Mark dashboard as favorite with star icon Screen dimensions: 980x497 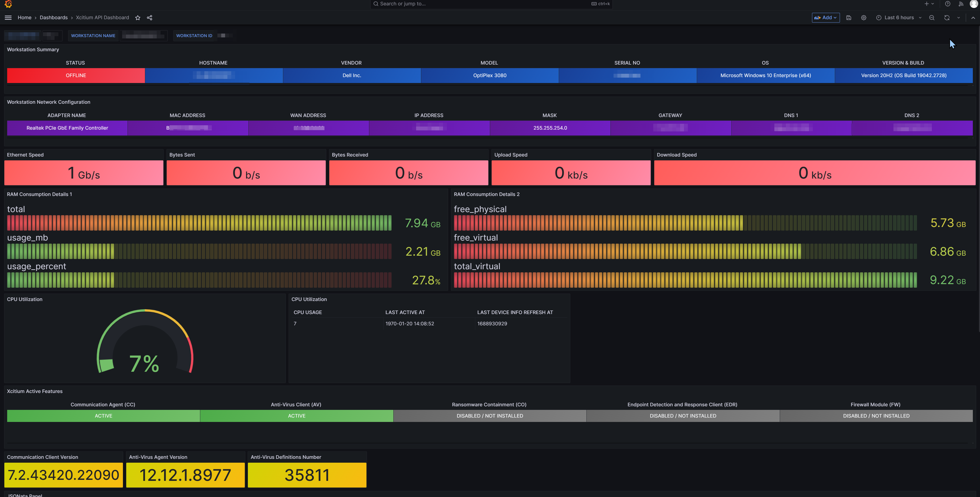138,18
